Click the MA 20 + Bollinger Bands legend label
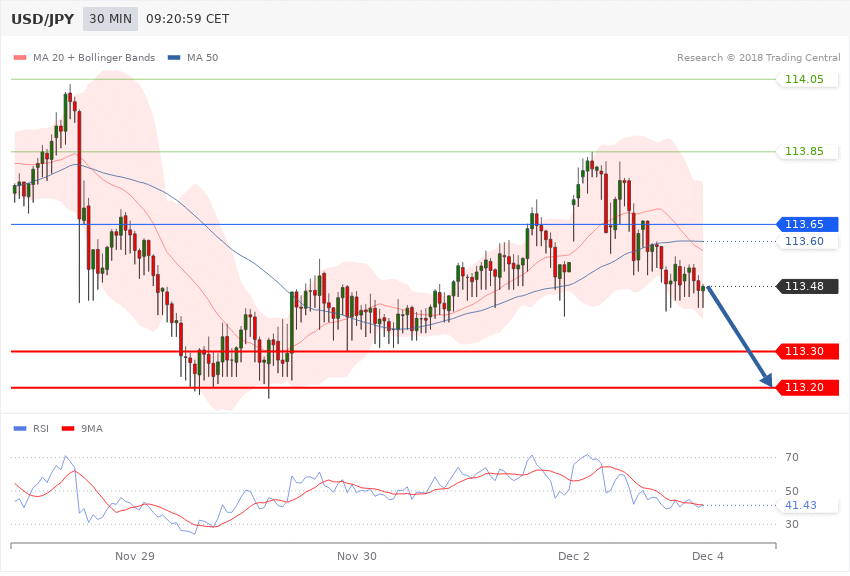Screen dimensions: 850x576 (x=94, y=57)
